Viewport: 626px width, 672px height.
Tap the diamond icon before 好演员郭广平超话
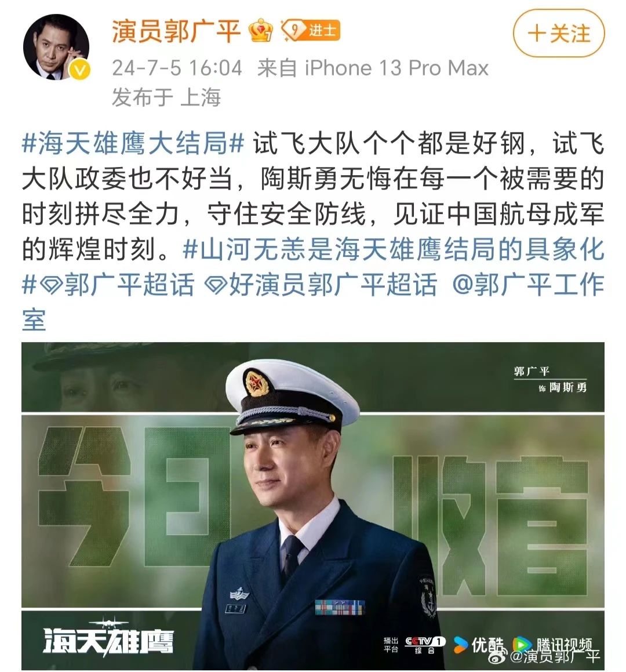click(216, 285)
